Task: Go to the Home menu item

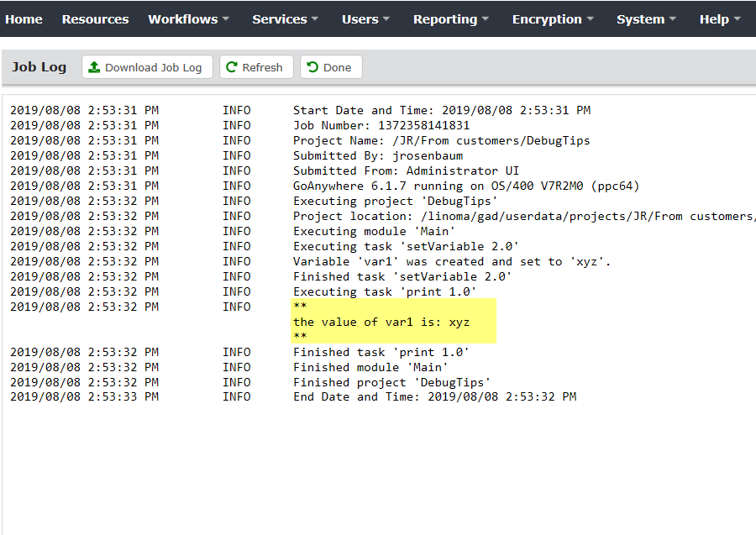Action: [x=24, y=19]
